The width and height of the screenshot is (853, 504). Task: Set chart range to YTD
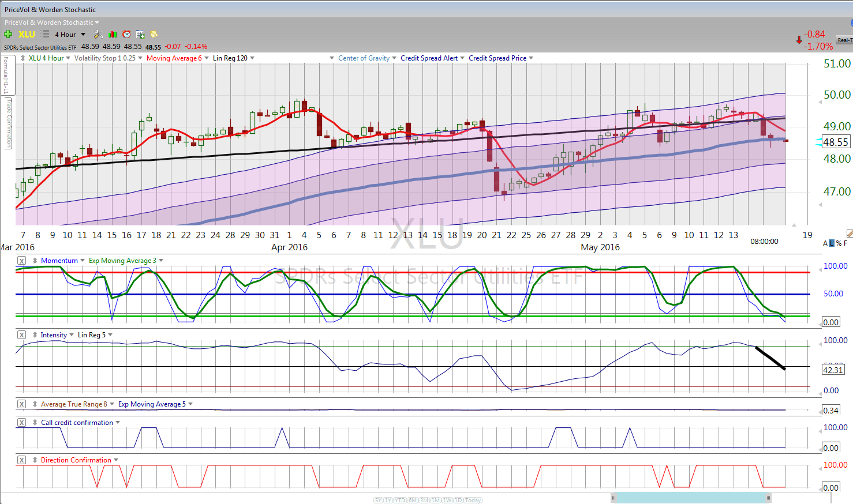coord(399,501)
